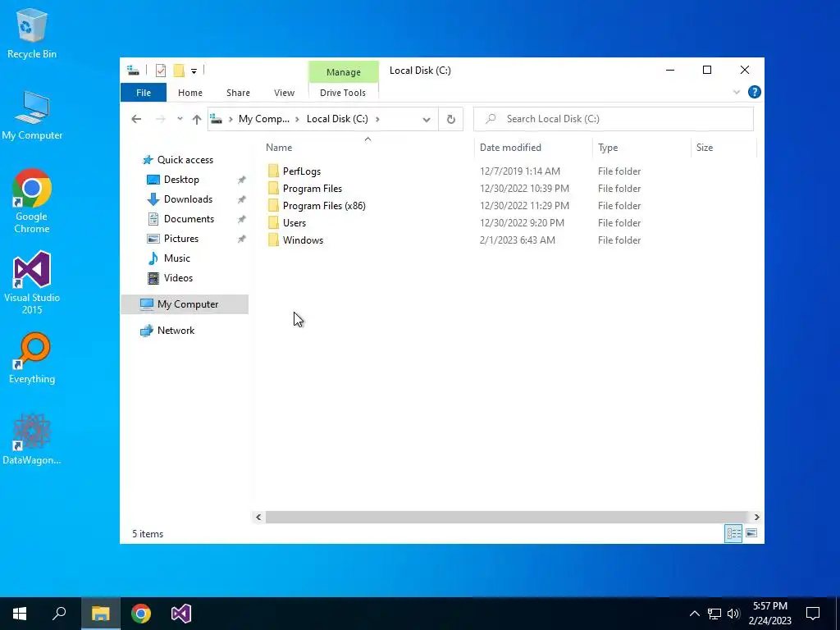The width and height of the screenshot is (840, 630).
Task: Click the Search Local Disk (C:) field
Action: pos(614,119)
